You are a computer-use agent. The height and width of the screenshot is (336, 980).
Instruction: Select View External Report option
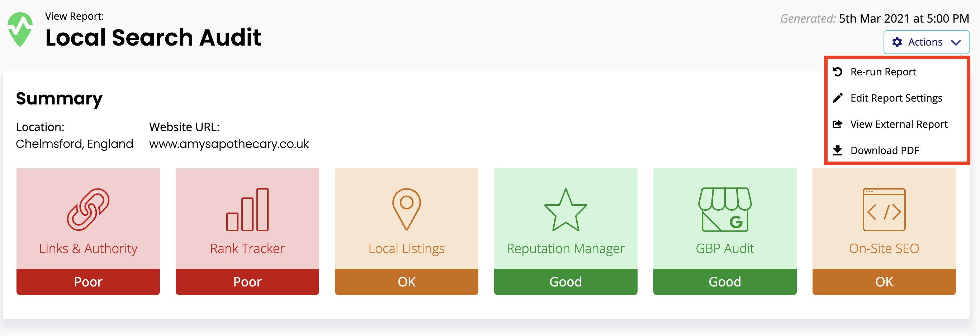tap(899, 124)
